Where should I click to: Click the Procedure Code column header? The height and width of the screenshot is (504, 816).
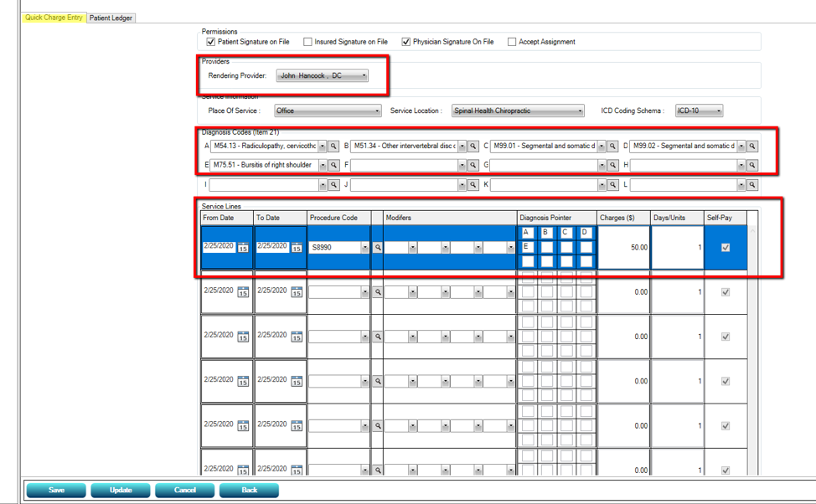point(339,218)
